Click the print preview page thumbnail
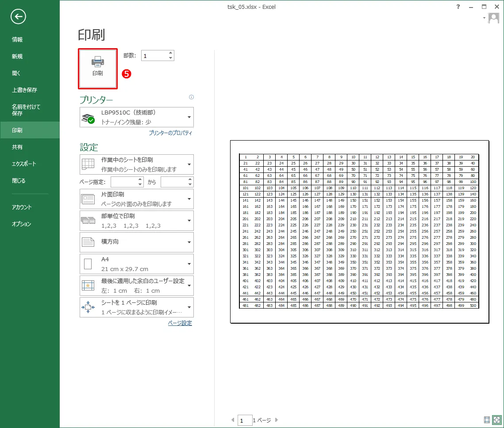Viewport: 504px width, 428px height. click(359, 232)
